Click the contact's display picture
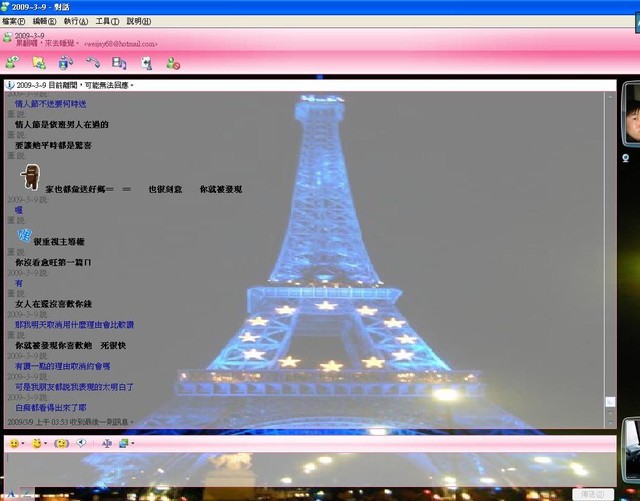The height and width of the screenshot is (501, 640). 632,114
